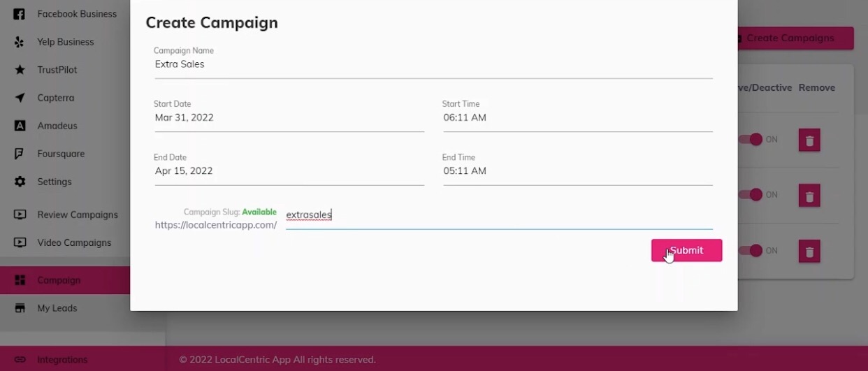The height and width of the screenshot is (371, 868).
Task: Open the End Date picker field
Action: pos(289,171)
